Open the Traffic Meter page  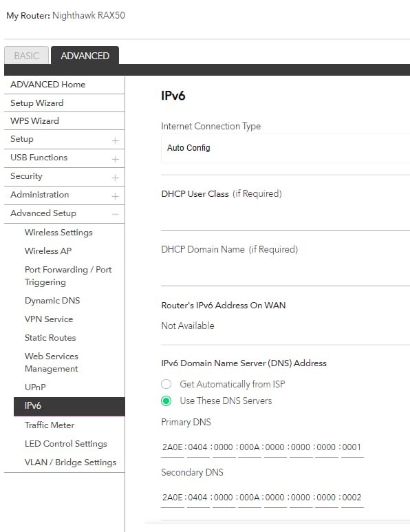[50, 425]
